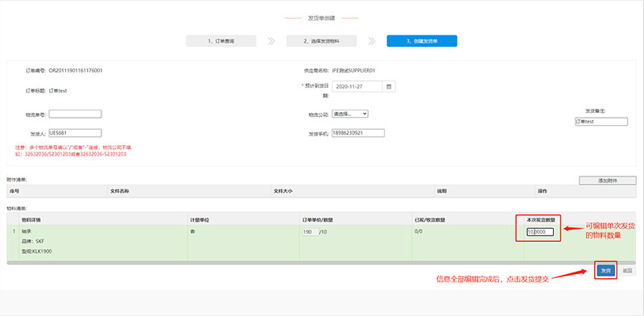The height and width of the screenshot is (316, 644).
Task: Open the calendar picker icon beside 2020-11-27
Action: 389,86
